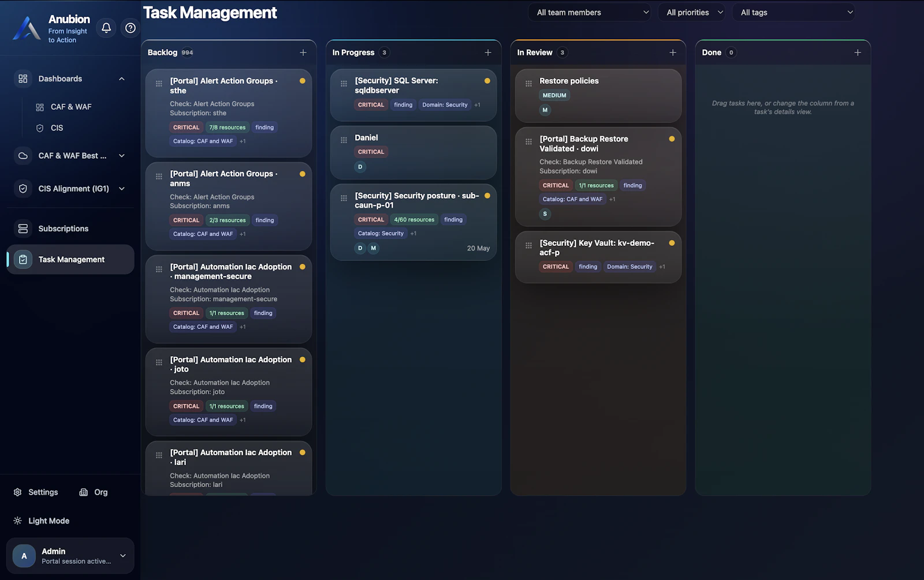Click yellow status dot on Alert Action Groups sthe

pos(303,81)
